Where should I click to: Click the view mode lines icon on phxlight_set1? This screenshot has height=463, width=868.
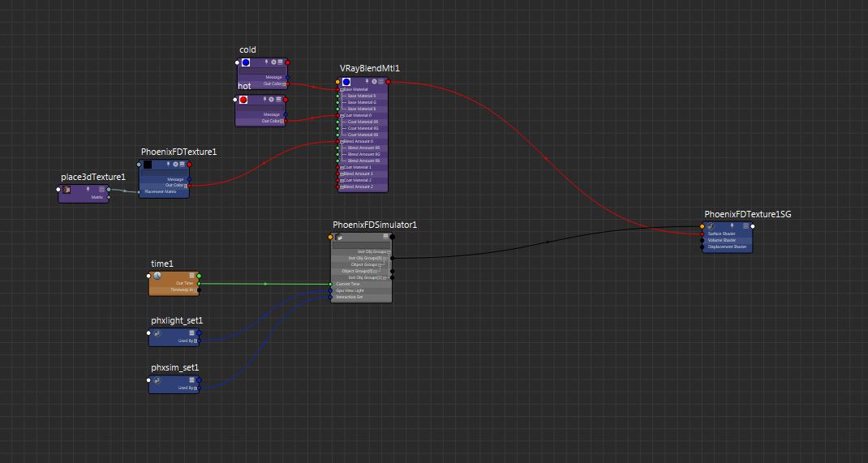(x=191, y=333)
